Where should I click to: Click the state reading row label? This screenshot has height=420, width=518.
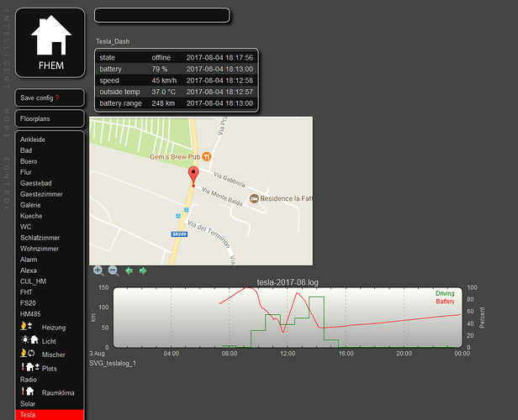coord(108,57)
